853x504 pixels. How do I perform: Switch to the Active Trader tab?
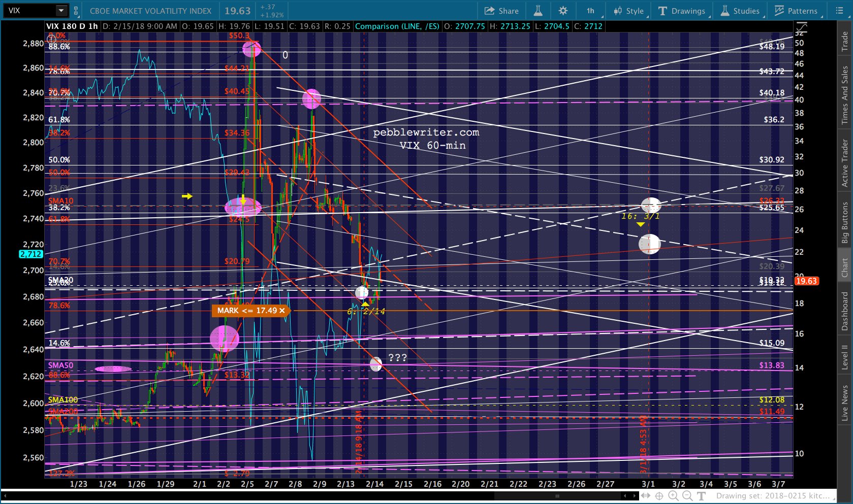(845, 163)
